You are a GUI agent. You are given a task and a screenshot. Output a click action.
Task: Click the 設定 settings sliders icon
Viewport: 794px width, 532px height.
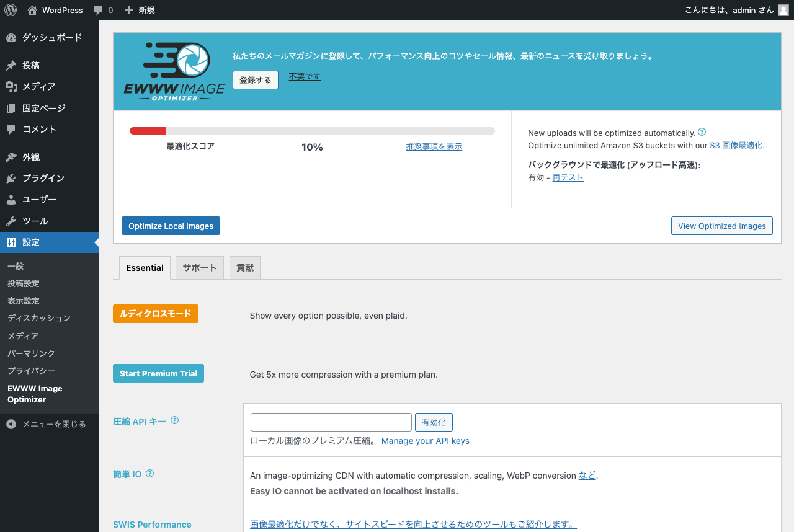11,242
